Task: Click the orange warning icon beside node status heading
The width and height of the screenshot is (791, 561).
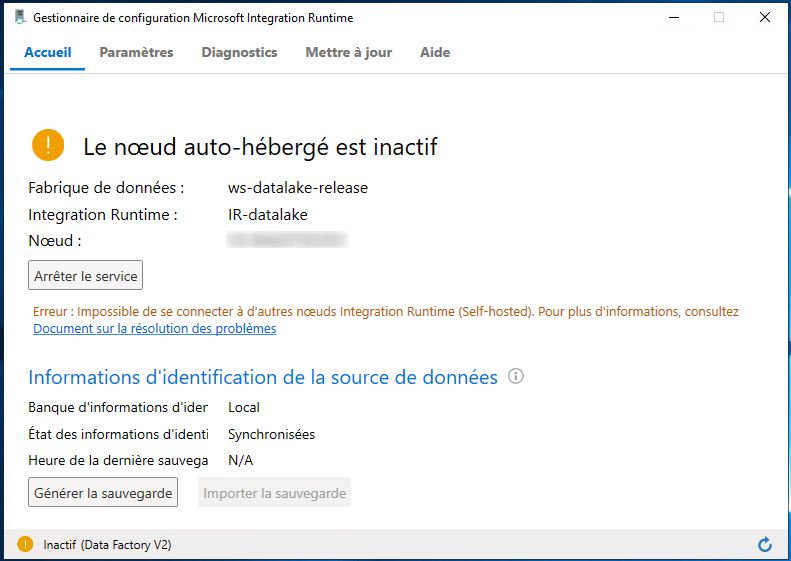Action: 48,145
